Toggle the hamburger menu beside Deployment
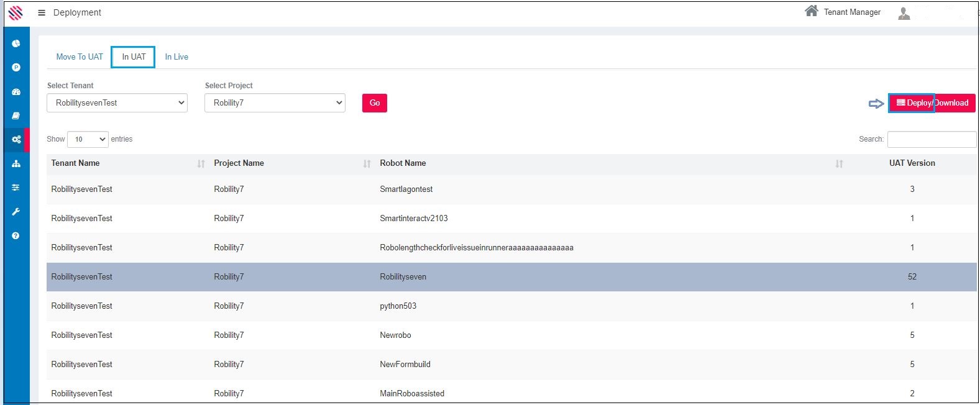980x405 pixels. tap(42, 12)
